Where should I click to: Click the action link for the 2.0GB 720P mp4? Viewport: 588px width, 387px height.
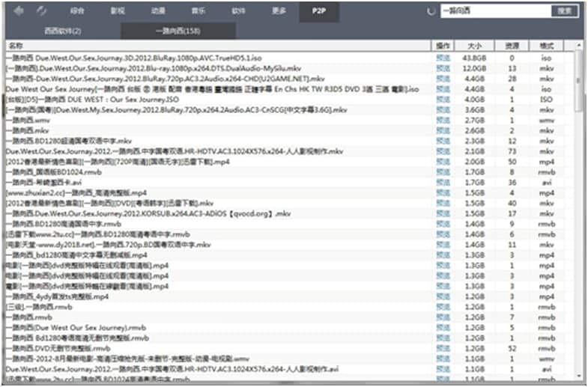tap(443, 162)
